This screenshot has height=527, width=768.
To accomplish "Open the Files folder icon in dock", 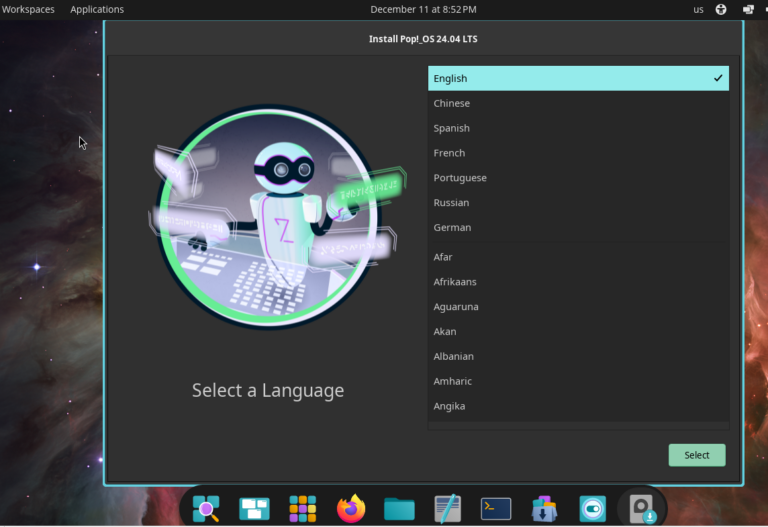I will tap(399, 509).
